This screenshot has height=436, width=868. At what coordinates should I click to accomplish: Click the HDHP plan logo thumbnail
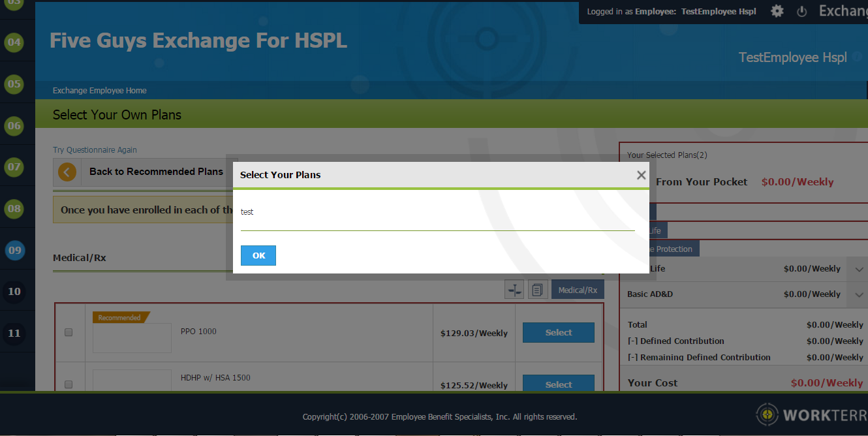coord(132,381)
